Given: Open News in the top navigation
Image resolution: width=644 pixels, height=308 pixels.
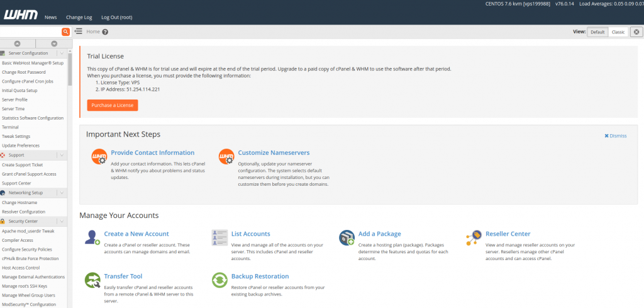Looking at the screenshot, I should pyautogui.click(x=51, y=17).
